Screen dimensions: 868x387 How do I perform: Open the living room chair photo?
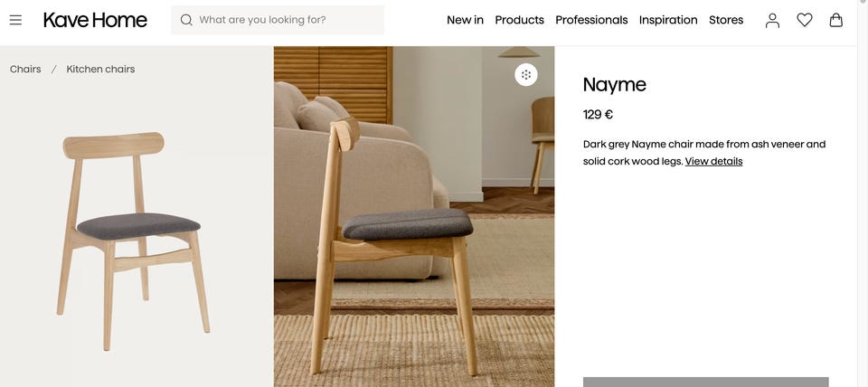pyautogui.click(x=414, y=216)
